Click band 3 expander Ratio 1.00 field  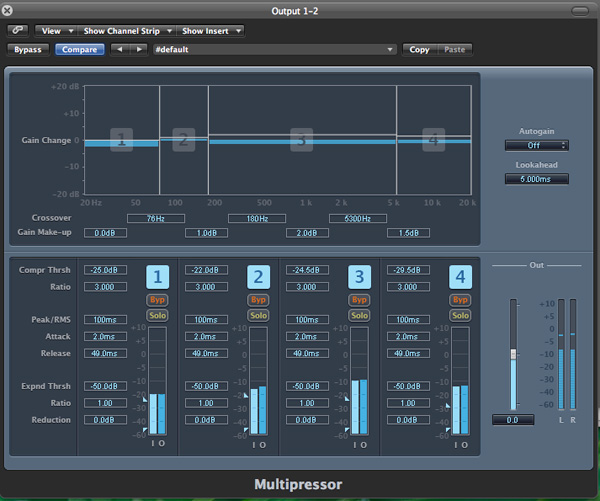tap(307, 403)
